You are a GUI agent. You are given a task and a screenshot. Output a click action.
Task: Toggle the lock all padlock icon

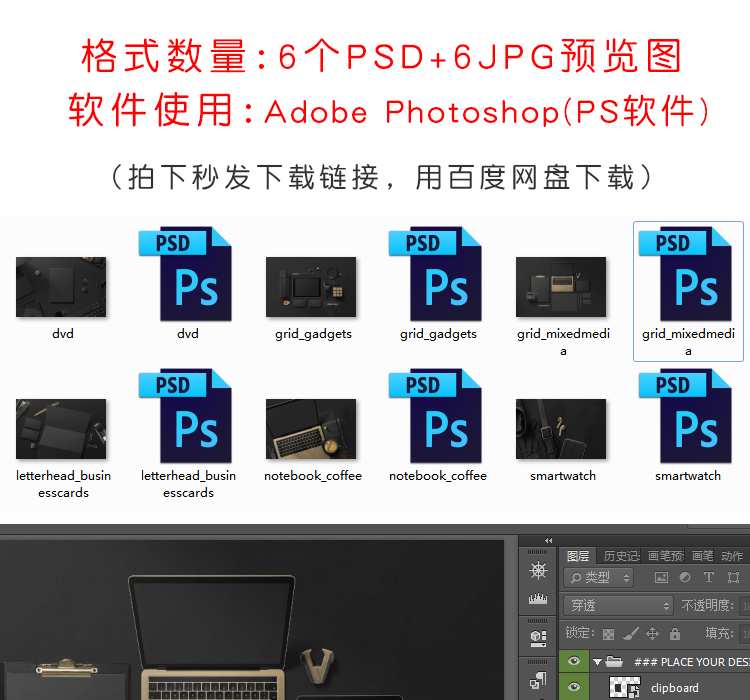(x=675, y=633)
